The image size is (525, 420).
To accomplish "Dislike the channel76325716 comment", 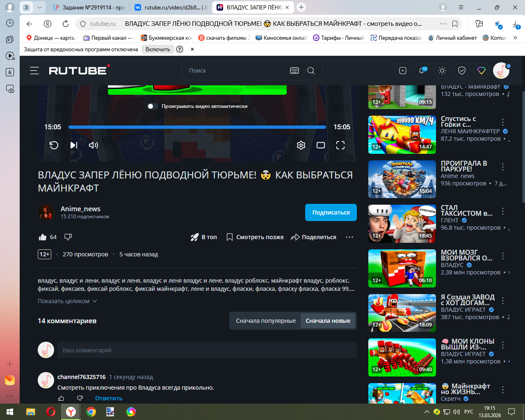I will [80, 398].
